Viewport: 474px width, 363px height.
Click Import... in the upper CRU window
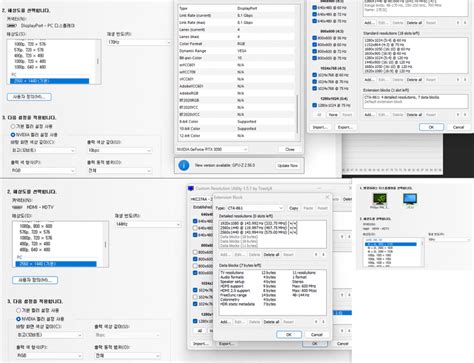tap(320, 127)
